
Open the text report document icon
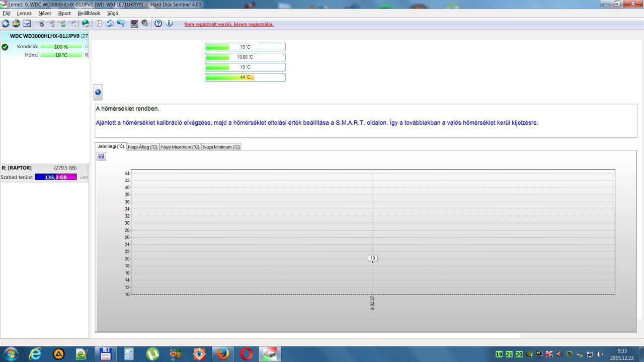click(99, 24)
